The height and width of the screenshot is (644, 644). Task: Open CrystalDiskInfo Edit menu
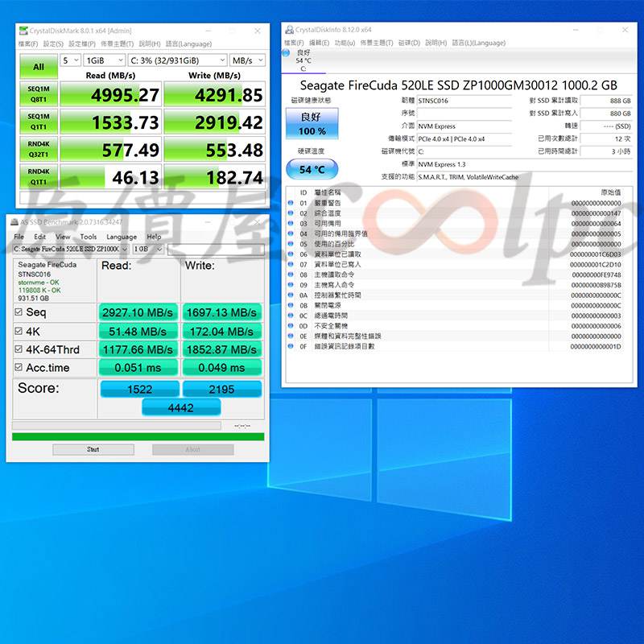319,43
